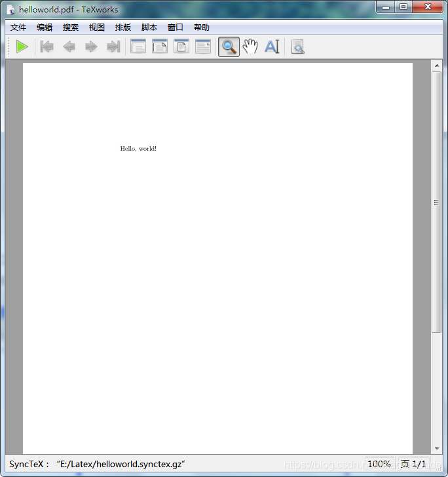Open the 文件 menu
The height and width of the screenshot is (477, 448).
coord(18,28)
